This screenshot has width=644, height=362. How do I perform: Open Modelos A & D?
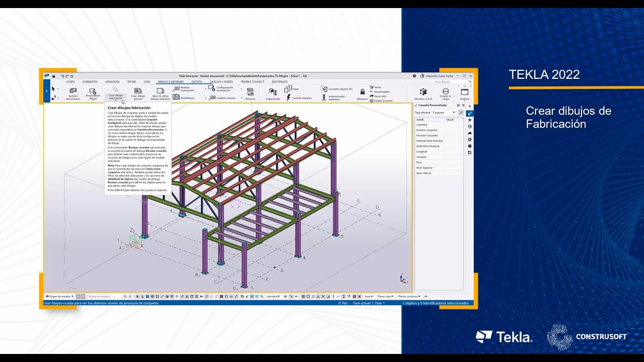[423, 94]
